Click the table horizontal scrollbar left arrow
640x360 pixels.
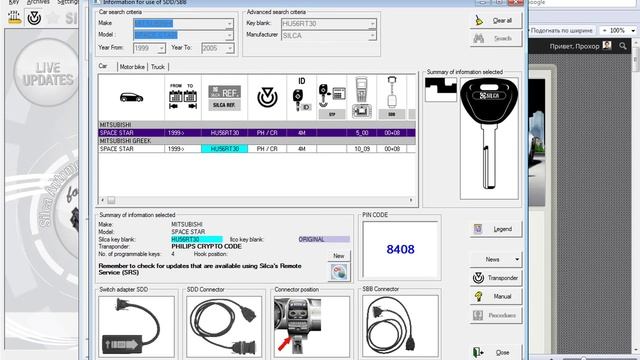point(102,200)
